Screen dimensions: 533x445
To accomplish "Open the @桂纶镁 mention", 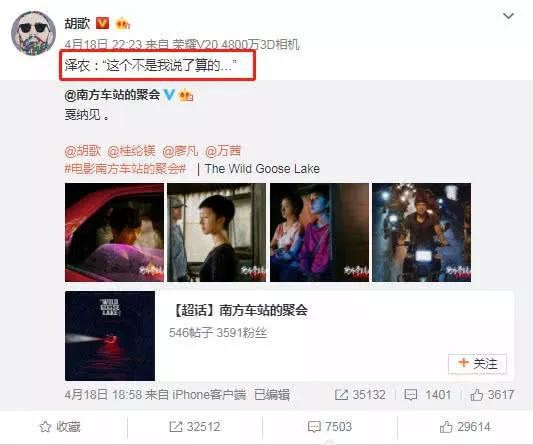I will 131,151.
